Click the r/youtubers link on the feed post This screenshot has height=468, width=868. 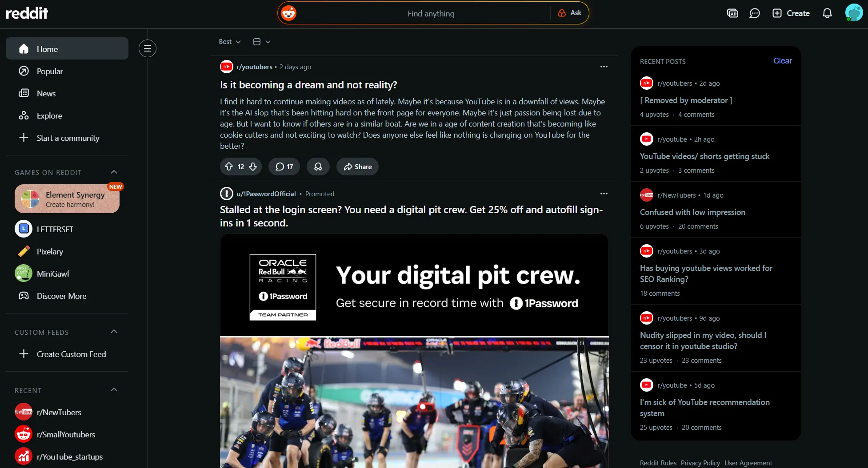pos(254,67)
